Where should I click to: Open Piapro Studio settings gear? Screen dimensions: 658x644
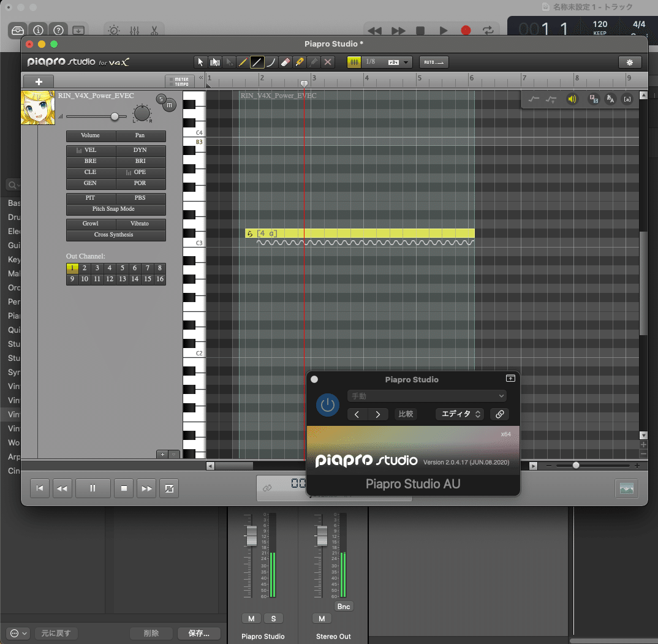click(x=629, y=62)
